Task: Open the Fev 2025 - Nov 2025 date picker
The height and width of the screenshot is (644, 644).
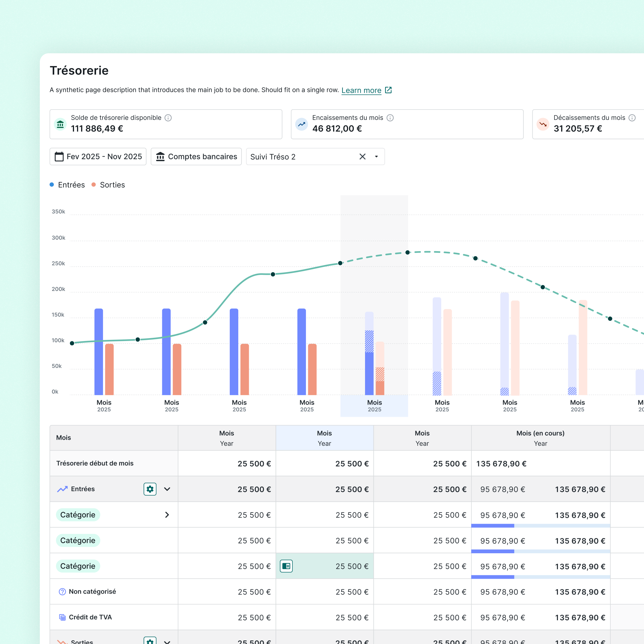Action: (98, 157)
